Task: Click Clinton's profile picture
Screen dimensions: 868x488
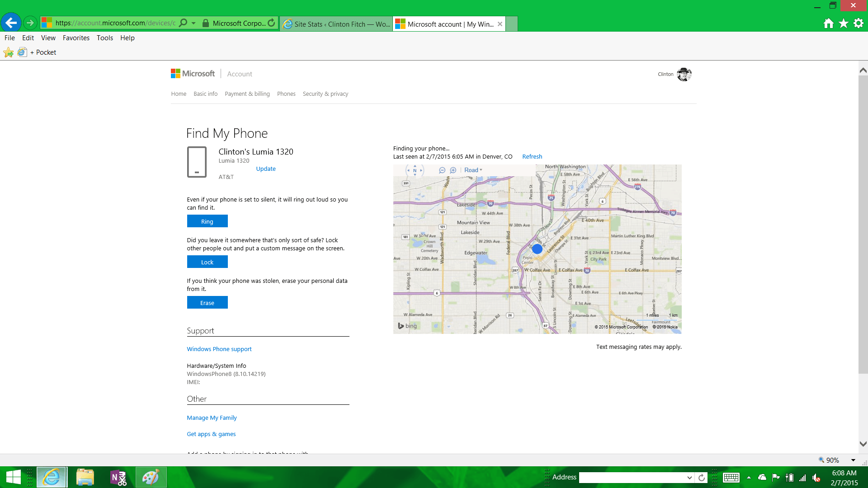Action: (684, 74)
